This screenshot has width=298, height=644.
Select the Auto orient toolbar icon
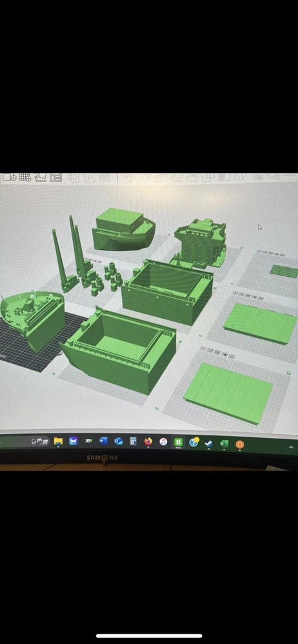coord(41,177)
